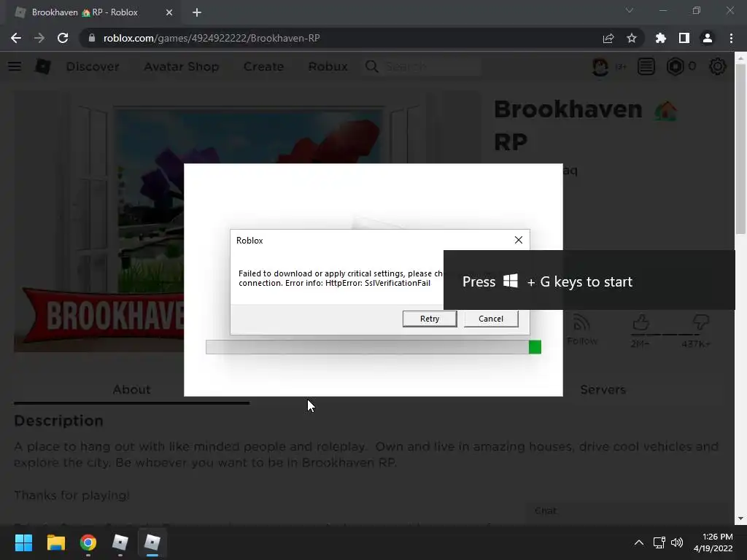The width and height of the screenshot is (747, 560).
Task: Open Roblox hamburger navigation menu
Action: coord(15,66)
